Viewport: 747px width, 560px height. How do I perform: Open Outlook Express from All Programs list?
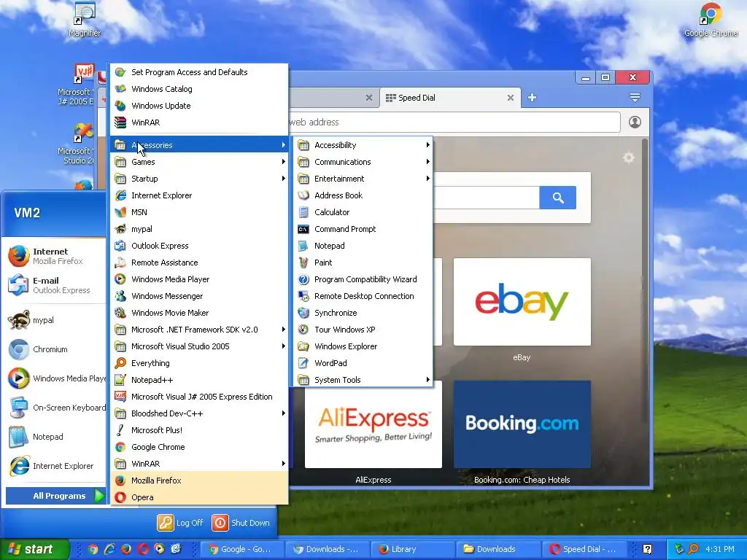(199, 246)
